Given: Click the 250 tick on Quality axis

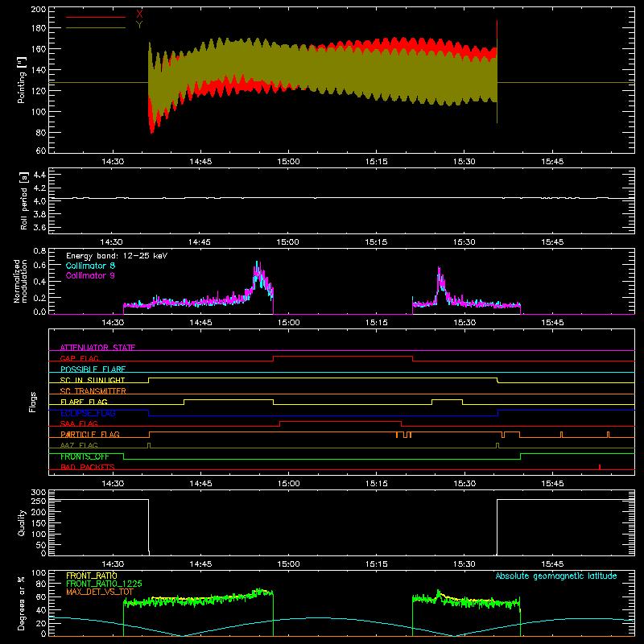Looking at the screenshot, I should [39, 501].
